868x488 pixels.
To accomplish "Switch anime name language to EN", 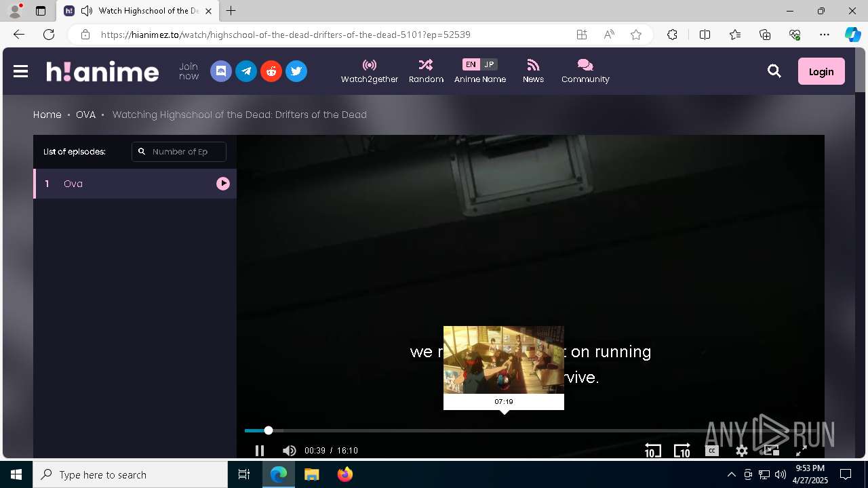I will 471,64.
